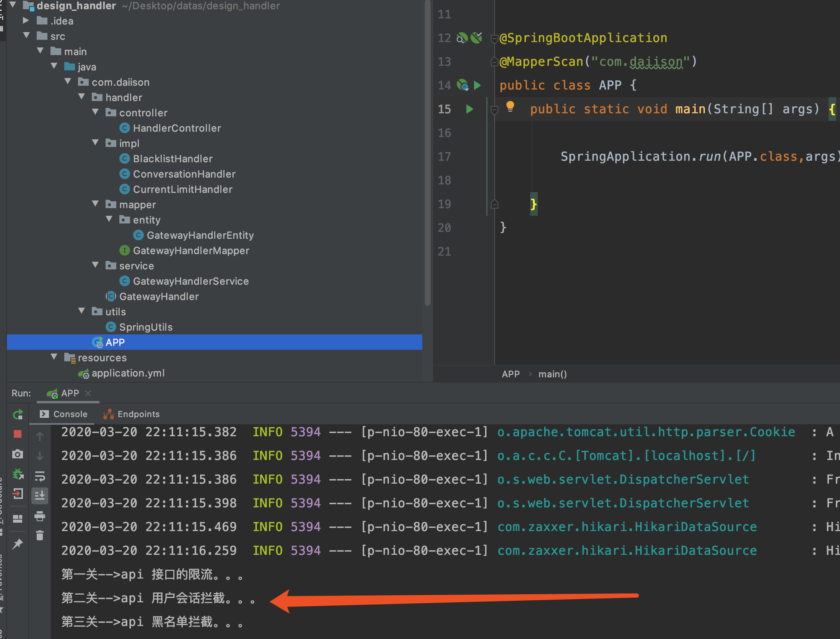Image resolution: width=840 pixels, height=639 pixels.
Task: Open HandlerController class in tree
Action: [x=177, y=128]
